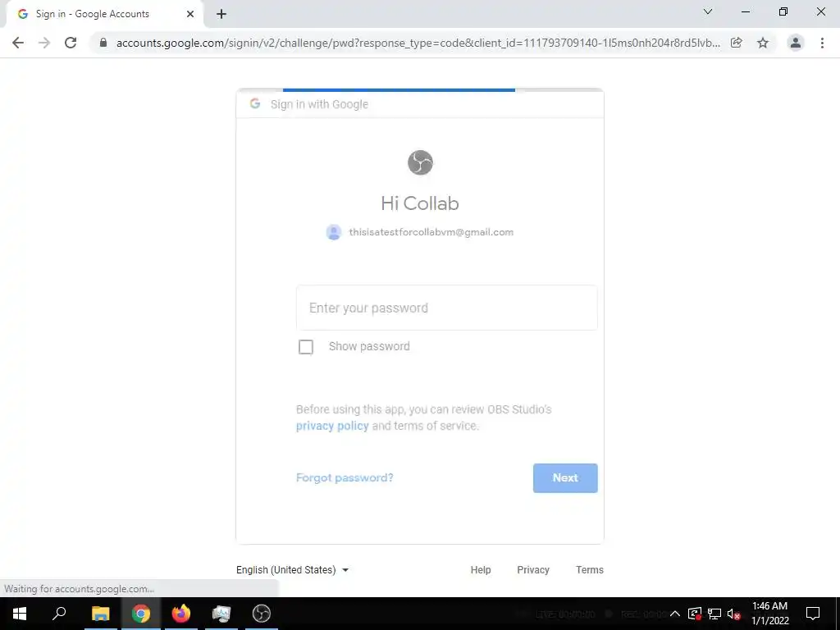Close the Sign in tab
The height and width of the screenshot is (630, 840).
tap(190, 14)
